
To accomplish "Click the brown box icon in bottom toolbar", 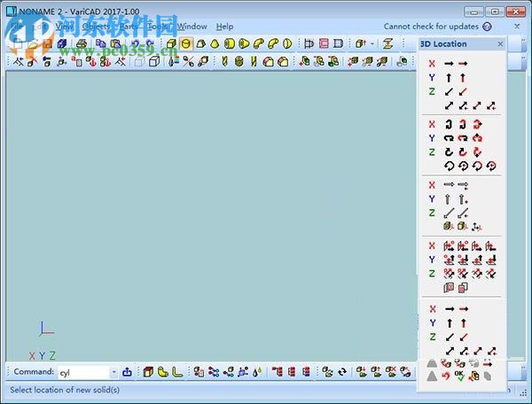I will (x=148, y=372).
